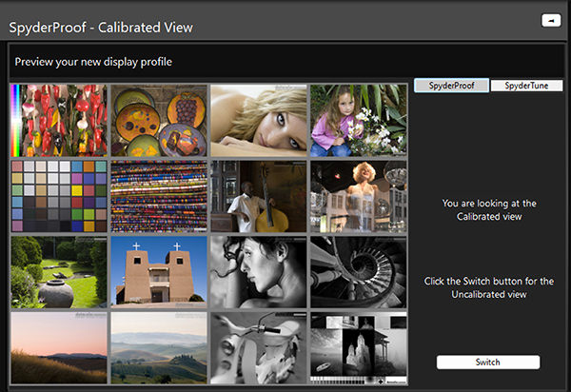Viewport: 571px width, 392px height.
Task: Select the green garden urn image
Action: tap(58, 272)
